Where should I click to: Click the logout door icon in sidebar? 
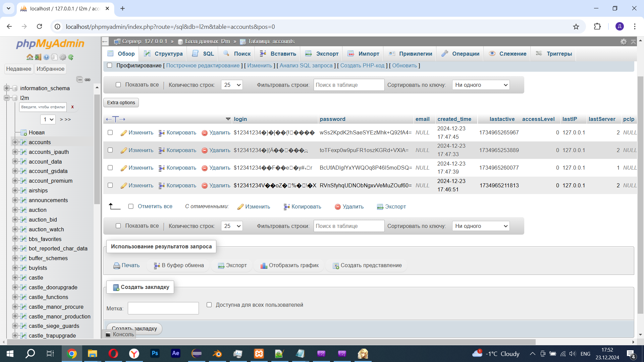[38, 57]
